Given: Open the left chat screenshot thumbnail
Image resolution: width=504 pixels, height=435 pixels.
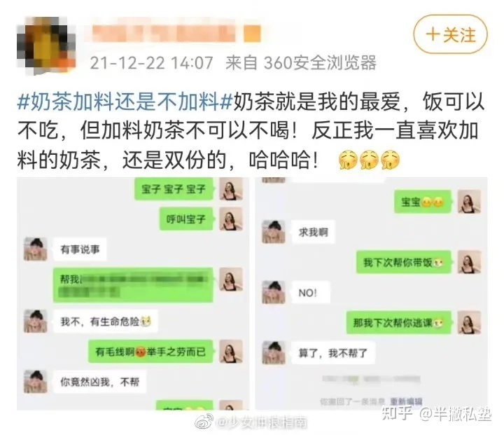Looking at the screenshot, I should [133, 294].
